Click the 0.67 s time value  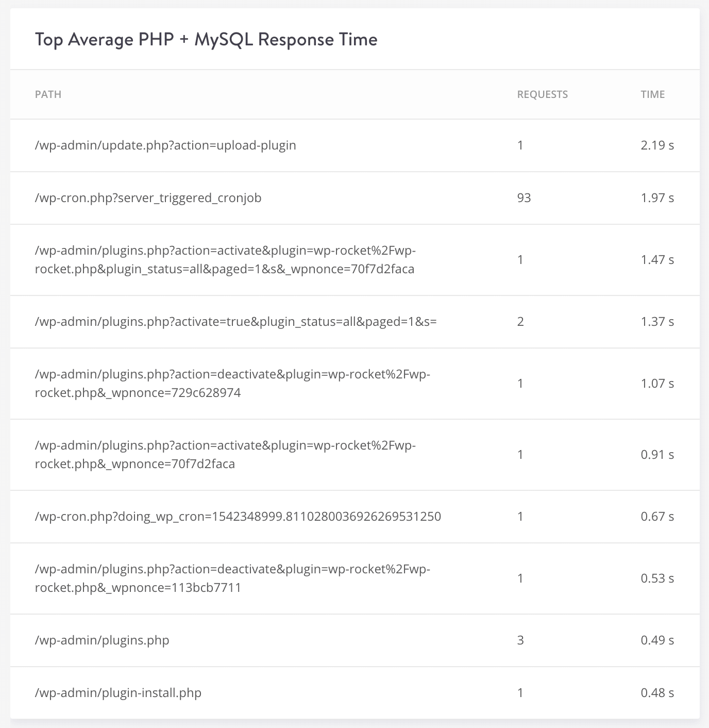tap(657, 517)
